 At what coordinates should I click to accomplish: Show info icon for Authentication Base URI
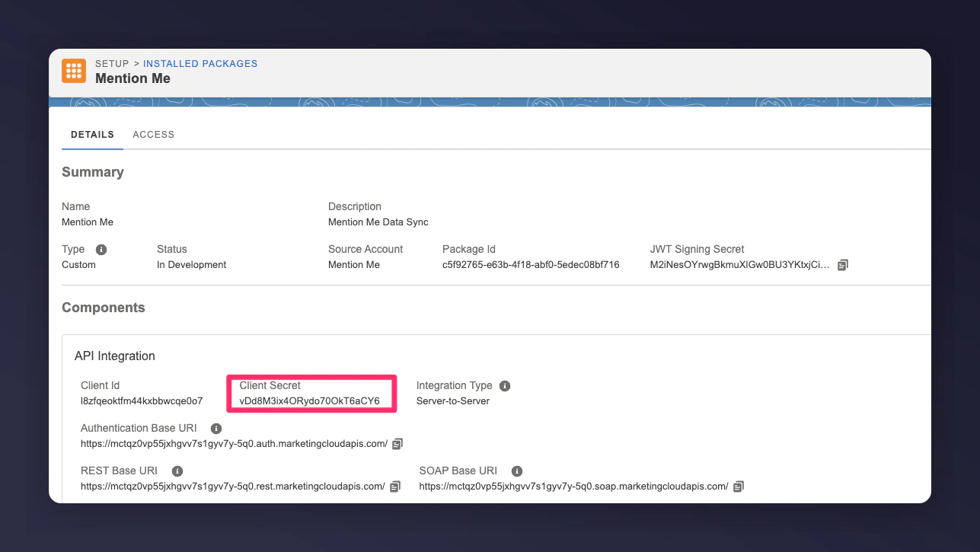pyautogui.click(x=216, y=429)
